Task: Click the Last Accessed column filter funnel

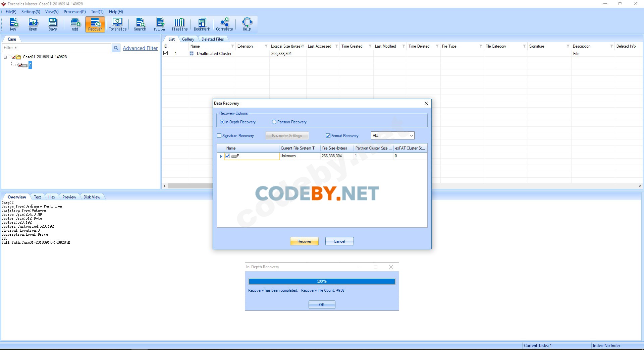Action: pyautogui.click(x=336, y=46)
